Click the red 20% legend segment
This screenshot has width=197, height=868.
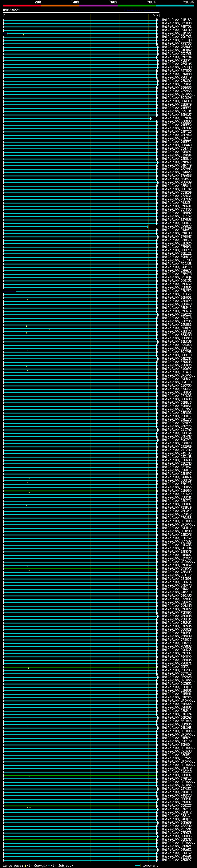click(22, 6)
